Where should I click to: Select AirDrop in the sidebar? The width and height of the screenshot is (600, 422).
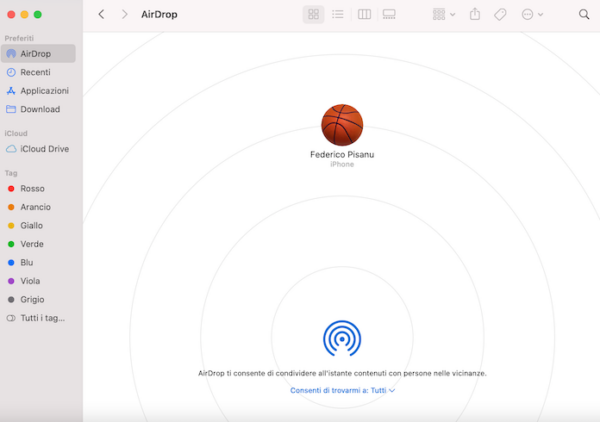click(x=38, y=54)
